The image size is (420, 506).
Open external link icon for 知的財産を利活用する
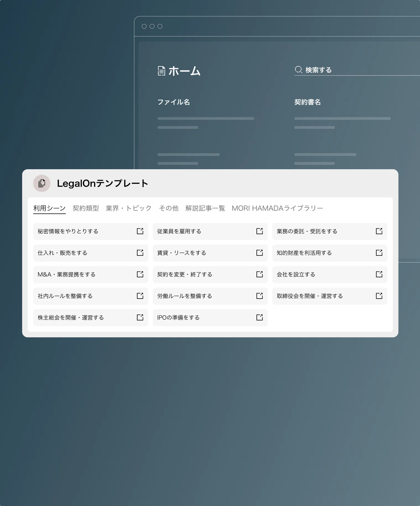379,253
